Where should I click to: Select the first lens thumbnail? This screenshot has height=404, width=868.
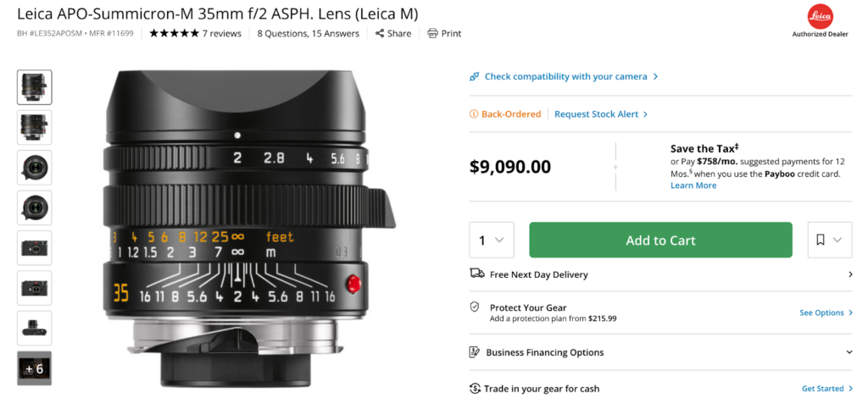pyautogui.click(x=35, y=86)
